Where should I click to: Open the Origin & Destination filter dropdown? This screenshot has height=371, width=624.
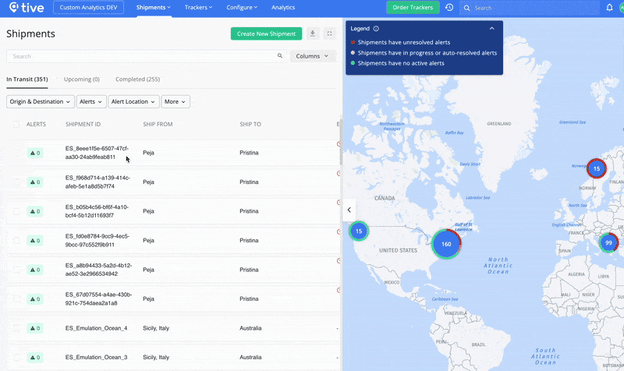coord(40,102)
